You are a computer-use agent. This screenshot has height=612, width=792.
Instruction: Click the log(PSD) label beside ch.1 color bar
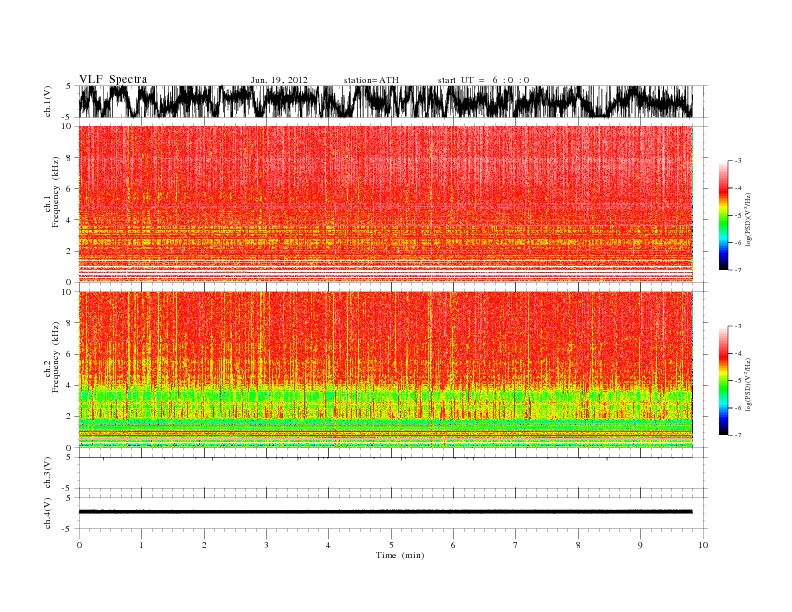pos(748,220)
